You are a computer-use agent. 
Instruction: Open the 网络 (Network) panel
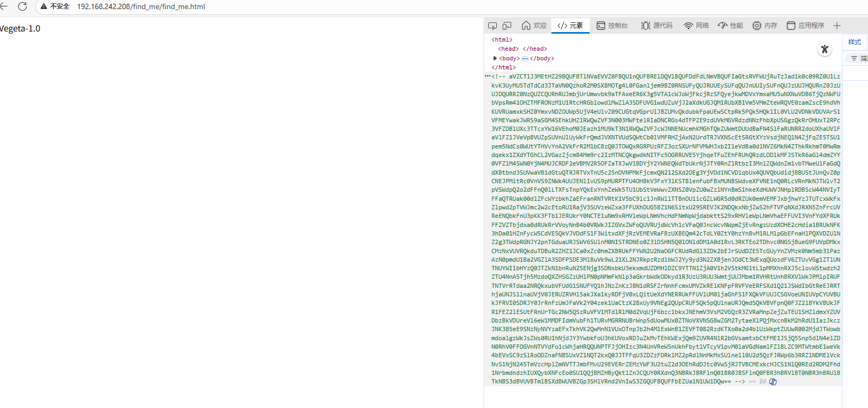697,26
